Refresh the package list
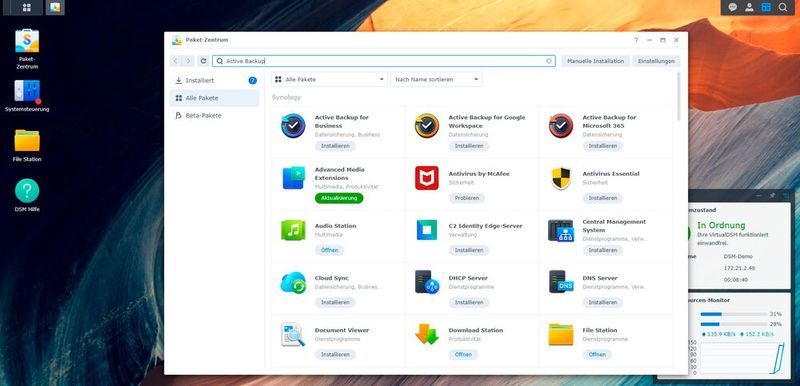The height and width of the screenshot is (386, 800). [203, 61]
